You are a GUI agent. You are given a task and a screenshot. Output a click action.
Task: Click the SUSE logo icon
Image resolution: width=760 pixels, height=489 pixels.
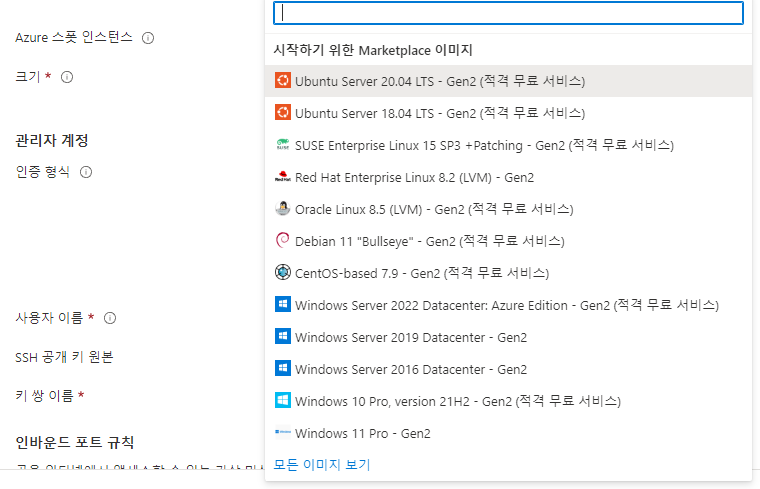click(283, 145)
